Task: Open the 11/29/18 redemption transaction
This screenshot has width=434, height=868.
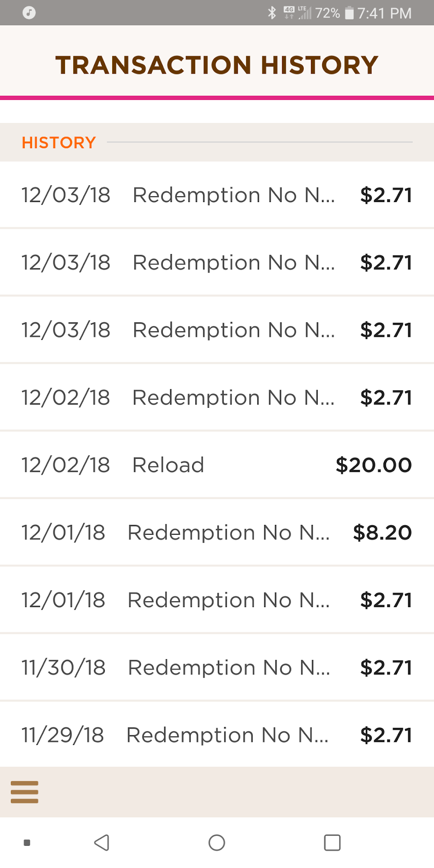Action: pos(217,735)
